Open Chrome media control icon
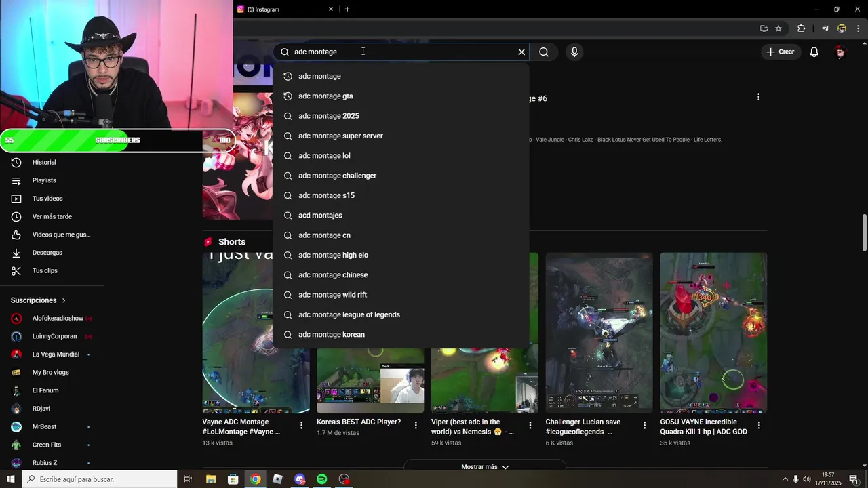 (825, 28)
